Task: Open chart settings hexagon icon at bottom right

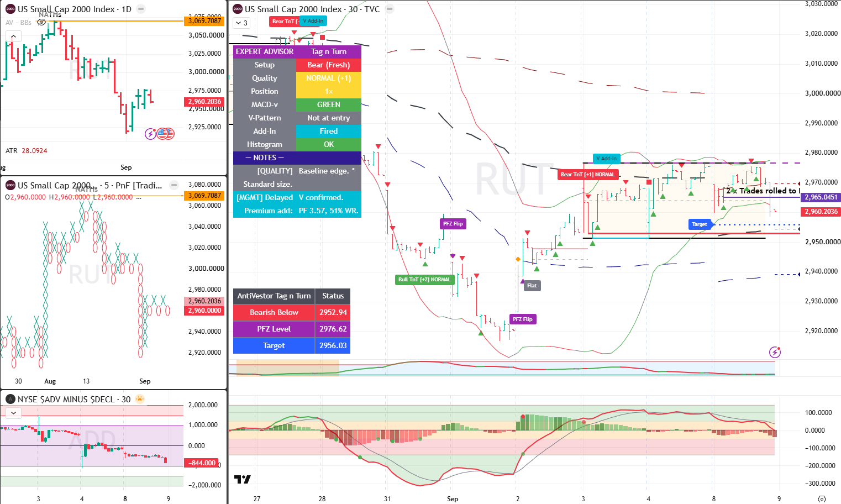Action: [822, 498]
